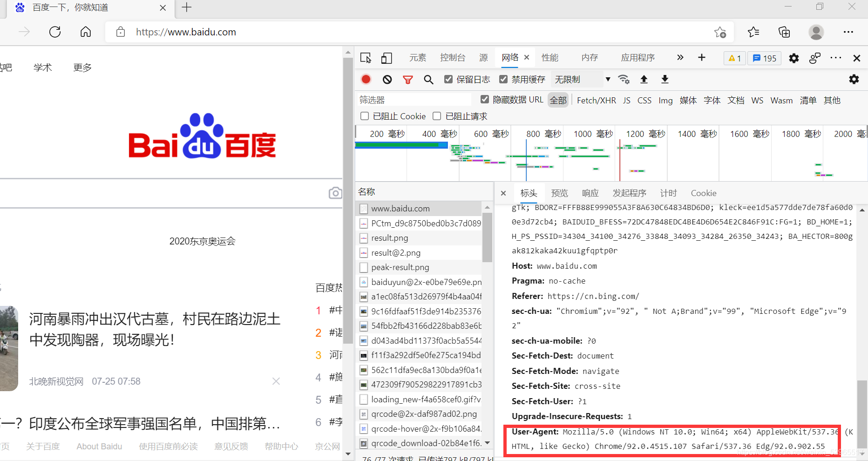Image resolution: width=868 pixels, height=461 pixels.
Task: Switch to the 控制台 tab
Action: coord(453,58)
